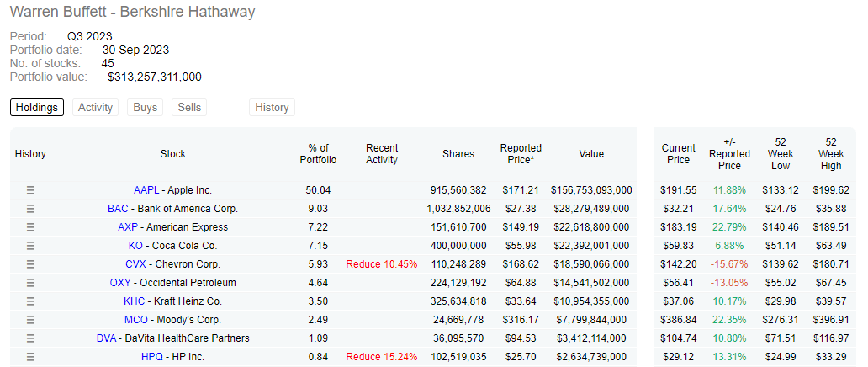
Task: Select the Warren Buffett - Berkshire Hathaway title
Action: [x=133, y=12]
